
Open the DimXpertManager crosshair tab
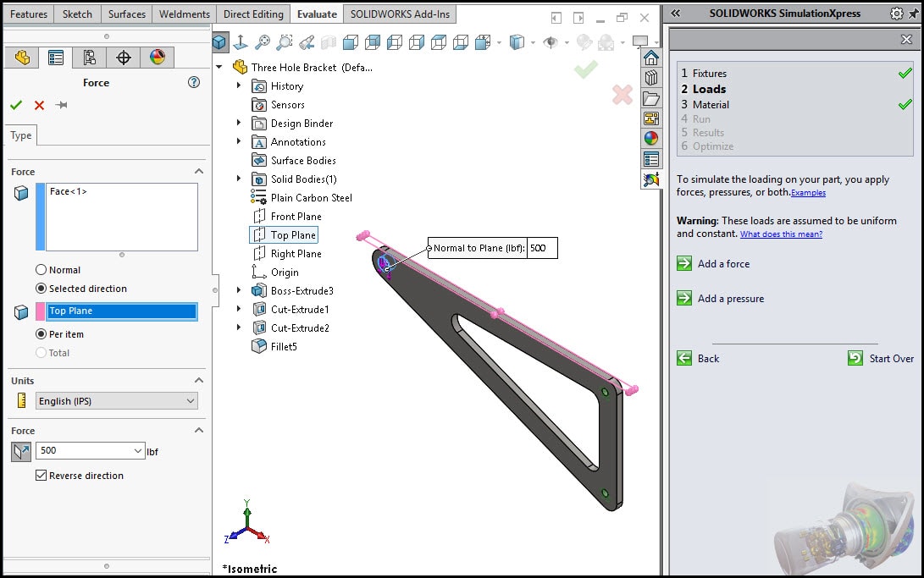coord(123,58)
